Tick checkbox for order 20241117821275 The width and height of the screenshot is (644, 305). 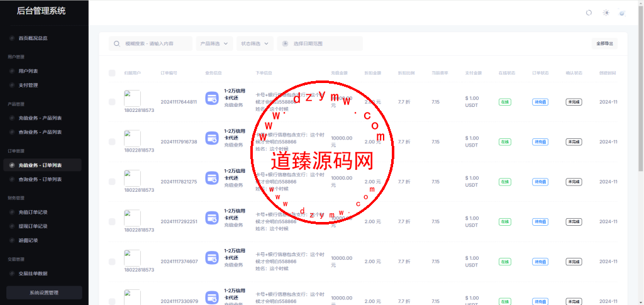click(112, 182)
